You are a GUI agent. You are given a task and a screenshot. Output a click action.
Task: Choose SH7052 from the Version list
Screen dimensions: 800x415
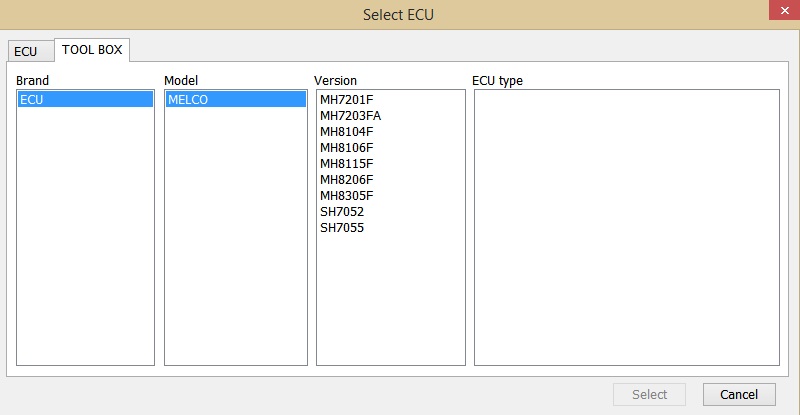pyautogui.click(x=342, y=211)
